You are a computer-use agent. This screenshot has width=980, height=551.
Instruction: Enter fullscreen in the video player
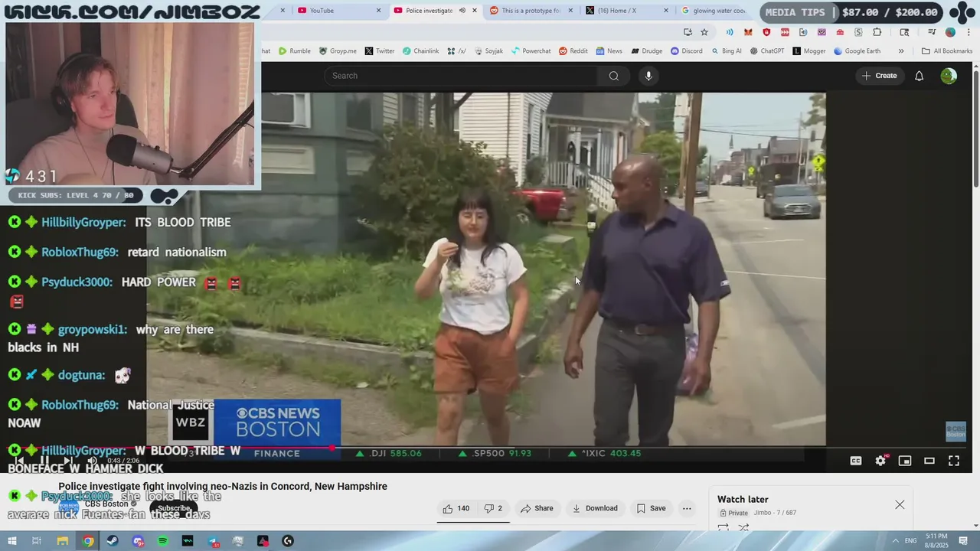(x=954, y=461)
